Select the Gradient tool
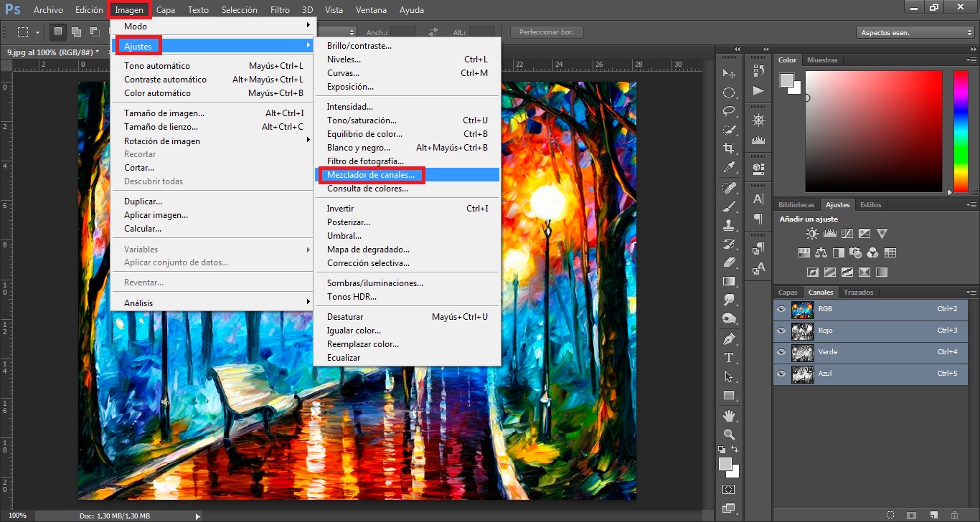This screenshot has height=522, width=980. tap(729, 281)
